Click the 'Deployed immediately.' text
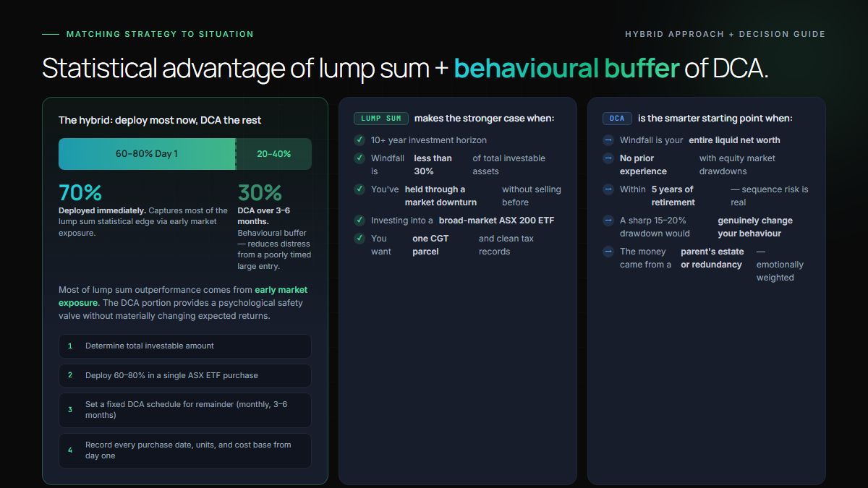This screenshot has width=868, height=488. coord(102,211)
